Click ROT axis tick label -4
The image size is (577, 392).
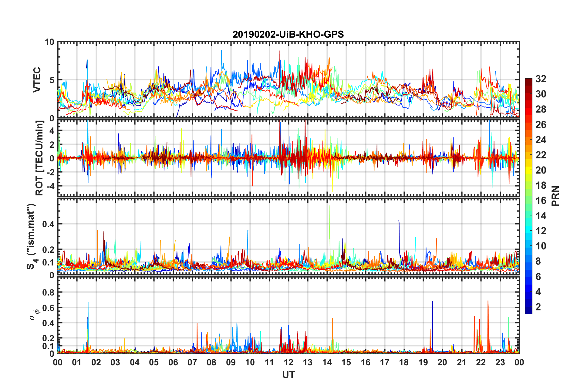click(x=50, y=186)
